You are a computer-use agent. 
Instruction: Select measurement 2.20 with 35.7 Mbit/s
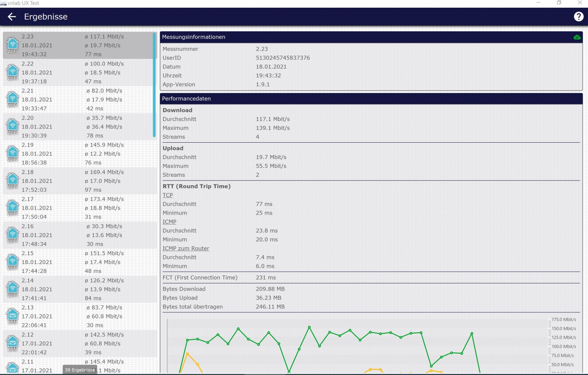click(77, 127)
